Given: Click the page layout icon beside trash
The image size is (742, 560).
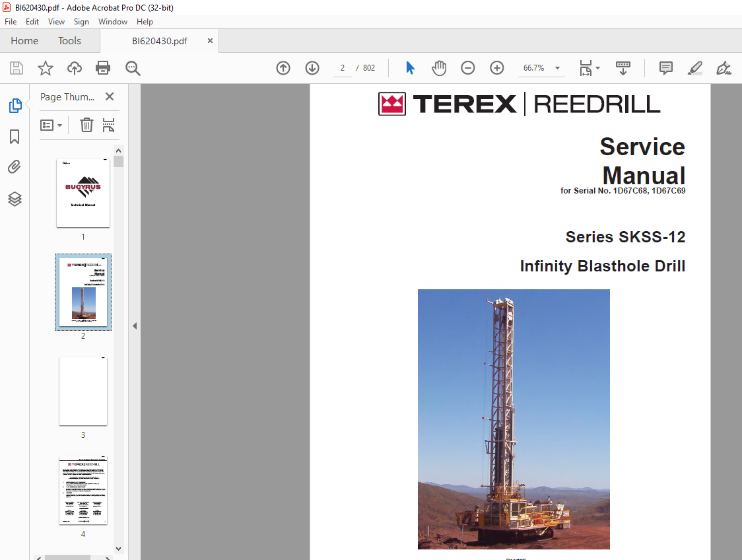Looking at the screenshot, I should click(108, 125).
